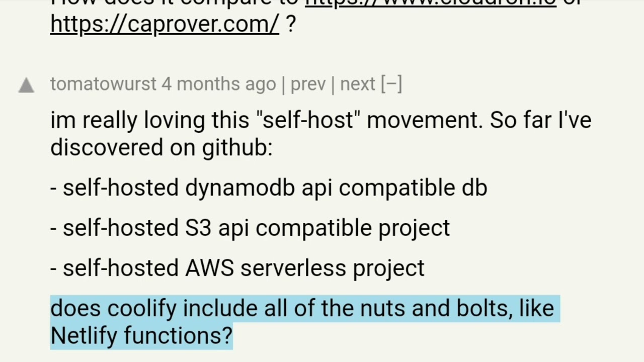
Task: Click the quoted "self-host" phrase
Action: click(x=308, y=121)
